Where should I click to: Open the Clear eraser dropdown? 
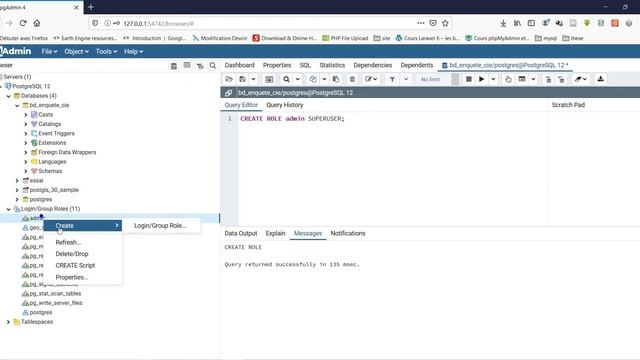tap(580, 79)
